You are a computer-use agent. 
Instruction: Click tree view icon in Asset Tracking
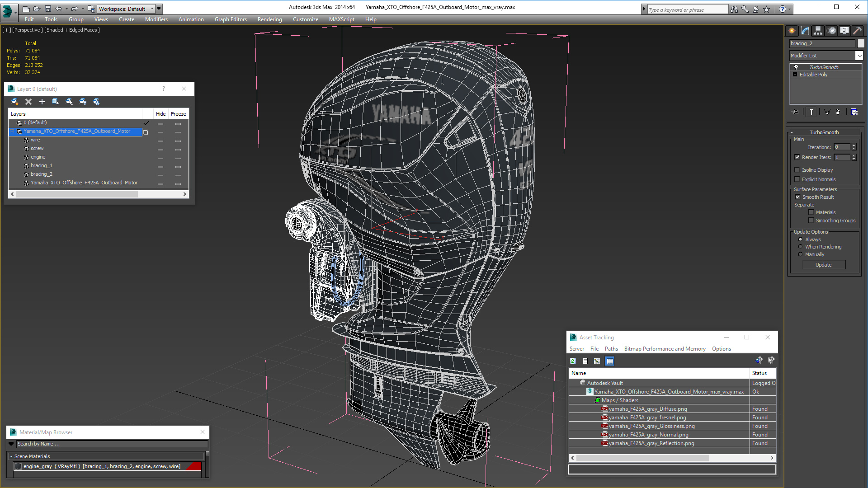click(x=597, y=361)
